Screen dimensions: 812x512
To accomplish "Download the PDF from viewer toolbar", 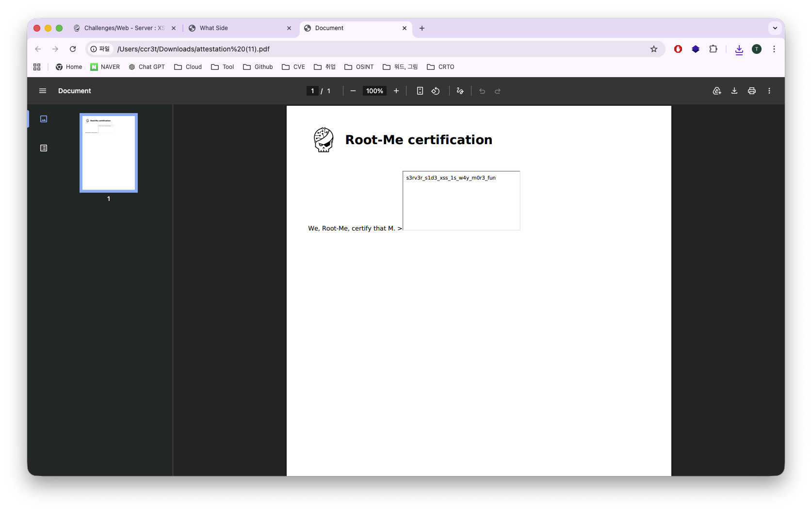I will pos(734,91).
